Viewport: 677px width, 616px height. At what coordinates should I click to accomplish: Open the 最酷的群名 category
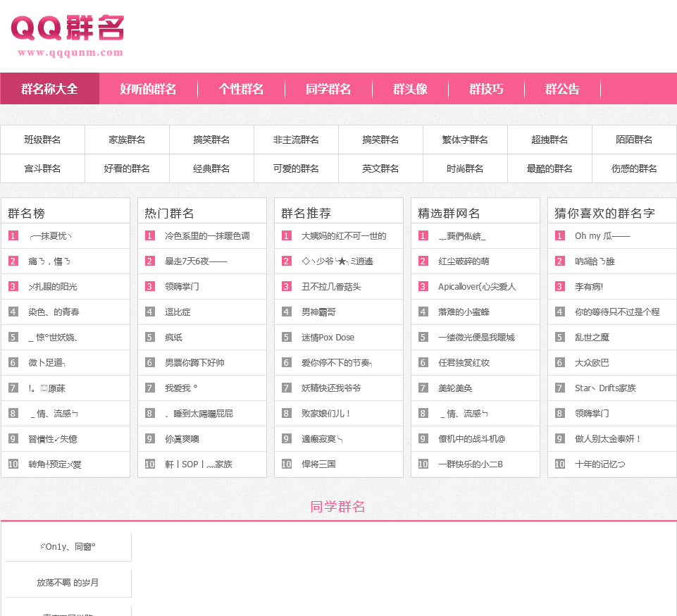click(x=549, y=168)
